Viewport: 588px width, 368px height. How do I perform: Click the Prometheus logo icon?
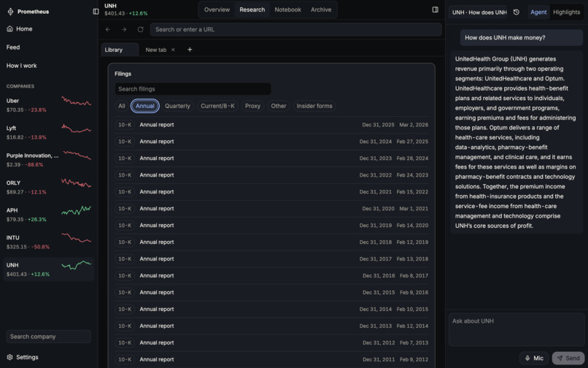coord(10,12)
